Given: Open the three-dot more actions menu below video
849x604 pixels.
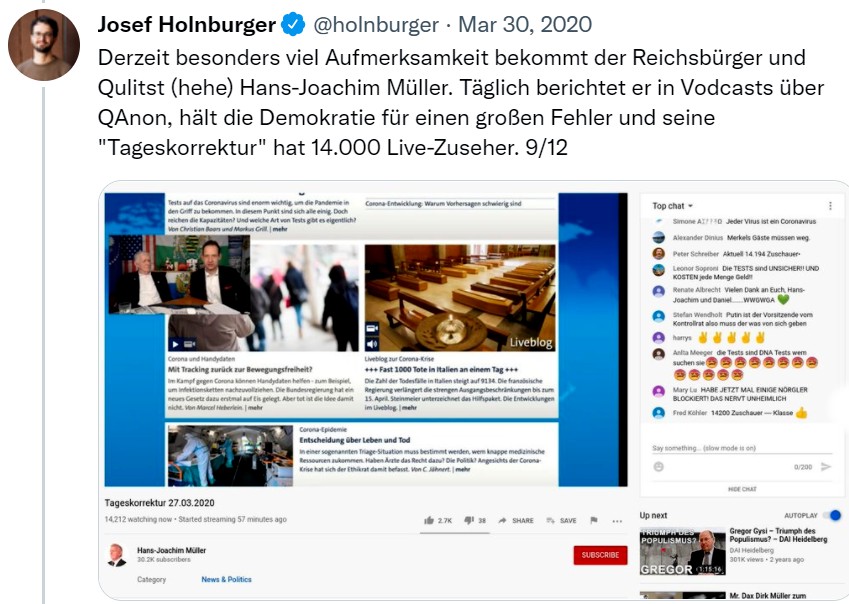Looking at the screenshot, I should click(617, 521).
